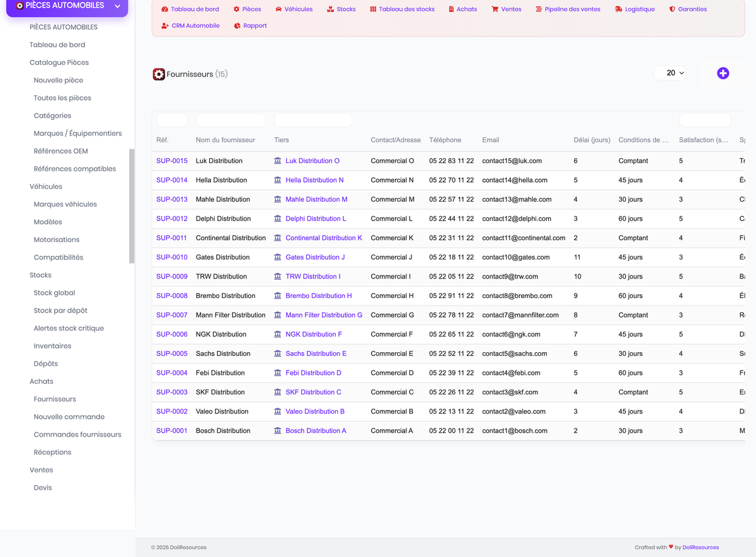This screenshot has height=557, width=756.
Task: Open supplier reference SUP-0001
Action: [172, 431]
